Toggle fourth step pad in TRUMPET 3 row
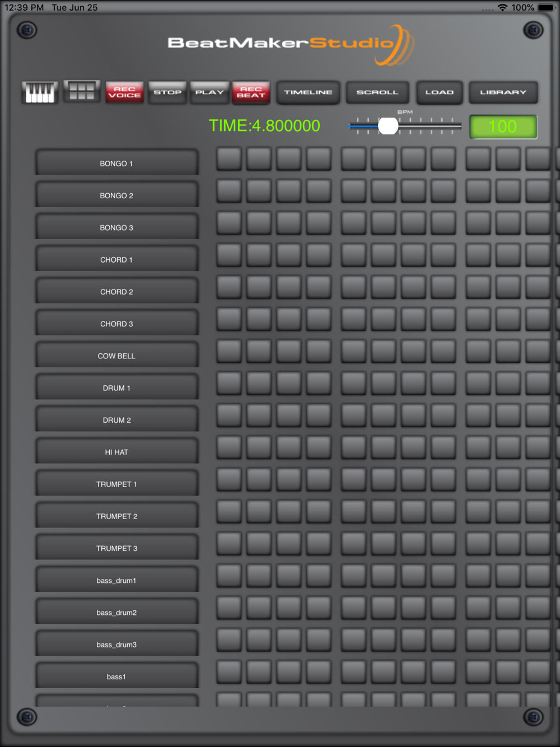This screenshot has height=747, width=560. pyautogui.click(x=318, y=544)
